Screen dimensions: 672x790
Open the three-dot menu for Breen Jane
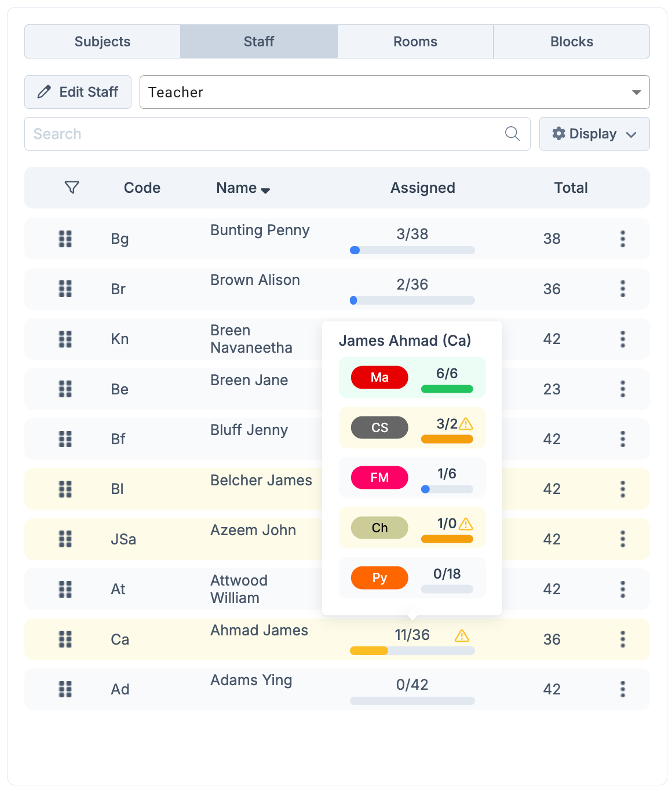coord(623,389)
